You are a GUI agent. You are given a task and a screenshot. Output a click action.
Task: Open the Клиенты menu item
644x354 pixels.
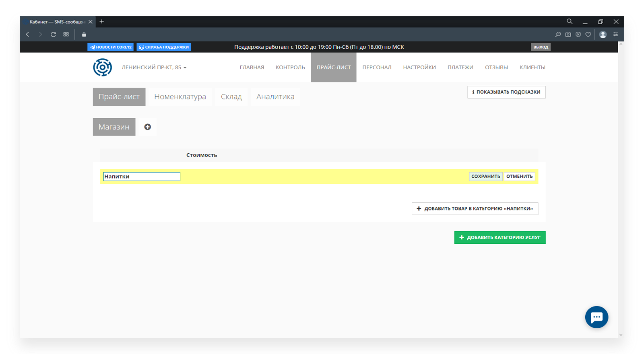[x=533, y=68]
